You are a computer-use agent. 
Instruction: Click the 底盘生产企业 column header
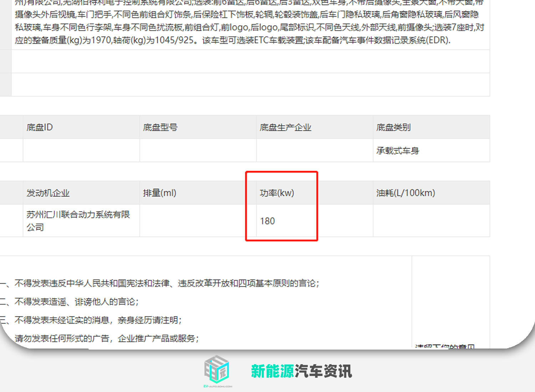[x=315, y=127]
